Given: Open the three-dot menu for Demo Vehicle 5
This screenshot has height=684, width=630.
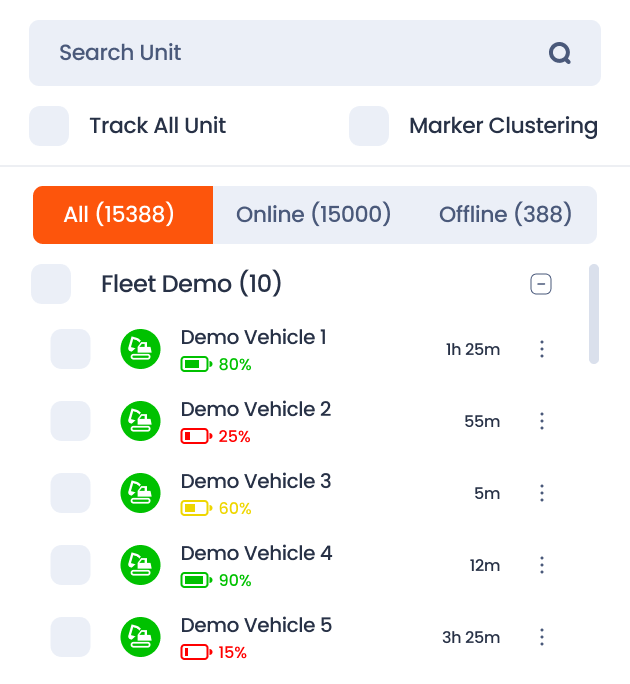Looking at the screenshot, I should click(x=542, y=637).
